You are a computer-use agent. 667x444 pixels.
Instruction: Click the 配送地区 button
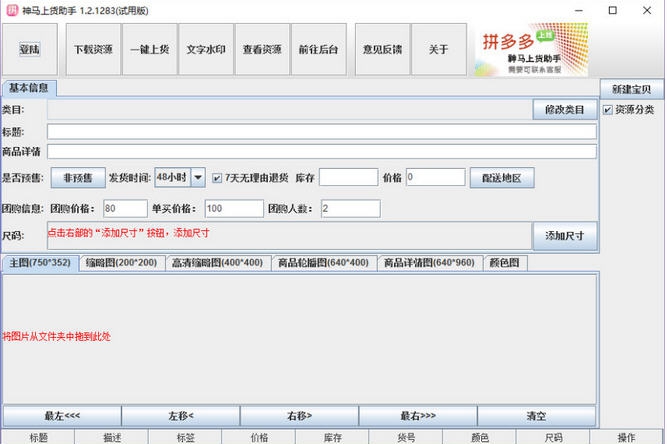tap(502, 178)
